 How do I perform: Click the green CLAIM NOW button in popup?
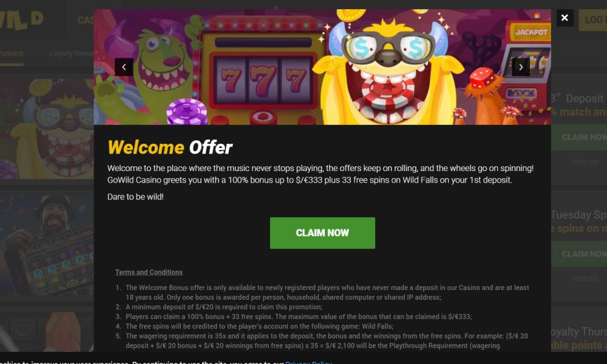[322, 233]
